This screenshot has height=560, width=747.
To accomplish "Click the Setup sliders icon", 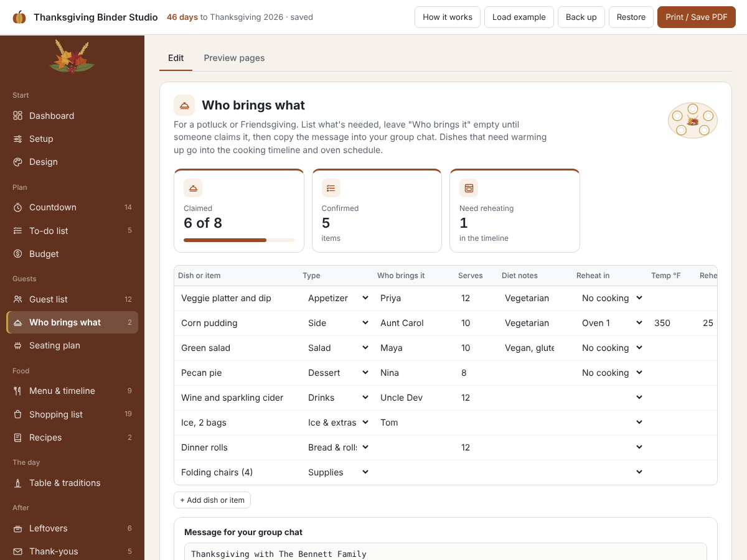I will coord(18,139).
